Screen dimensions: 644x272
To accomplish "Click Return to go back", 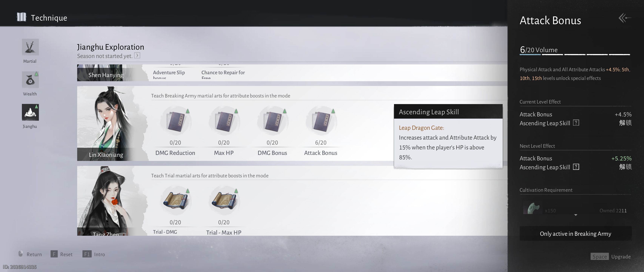I will (x=30, y=254).
